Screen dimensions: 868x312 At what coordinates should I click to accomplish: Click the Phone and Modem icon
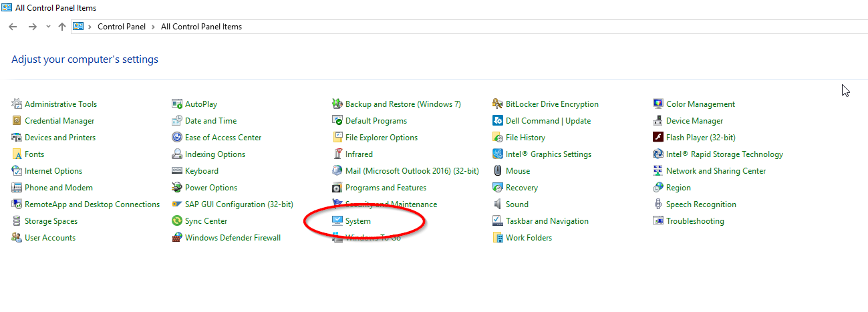coord(17,187)
